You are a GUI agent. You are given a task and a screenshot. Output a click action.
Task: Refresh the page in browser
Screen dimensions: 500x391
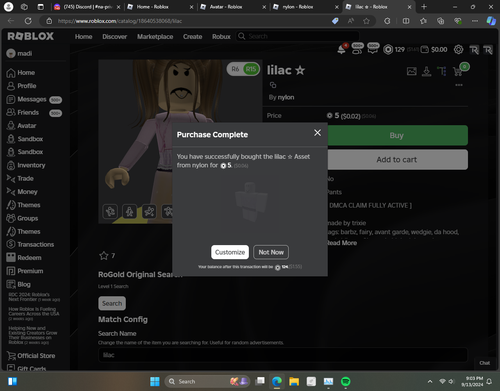28,21
